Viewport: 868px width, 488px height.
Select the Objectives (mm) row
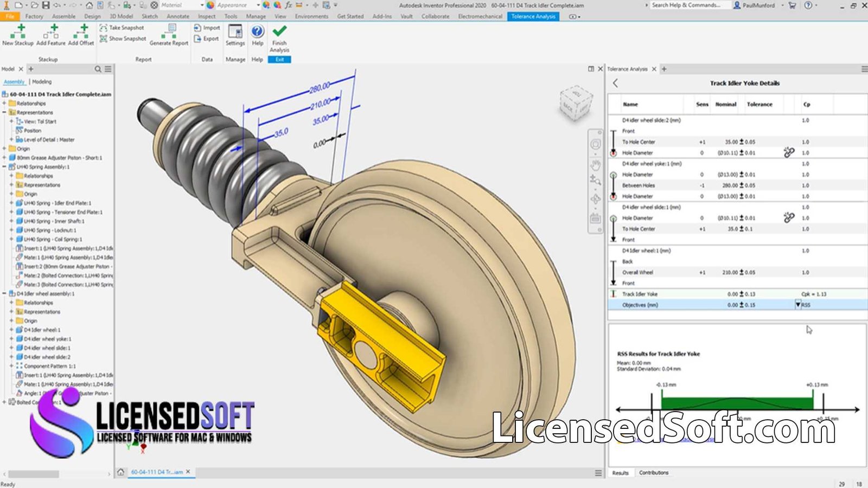[x=737, y=305]
